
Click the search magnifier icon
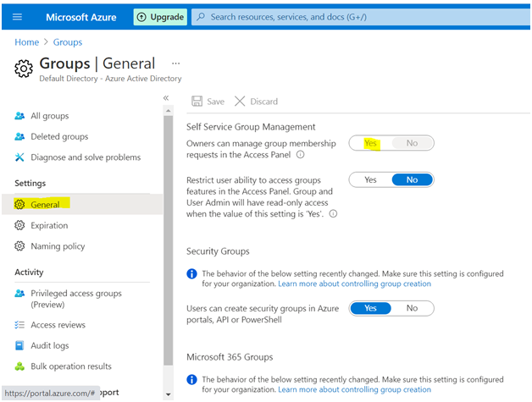click(201, 17)
